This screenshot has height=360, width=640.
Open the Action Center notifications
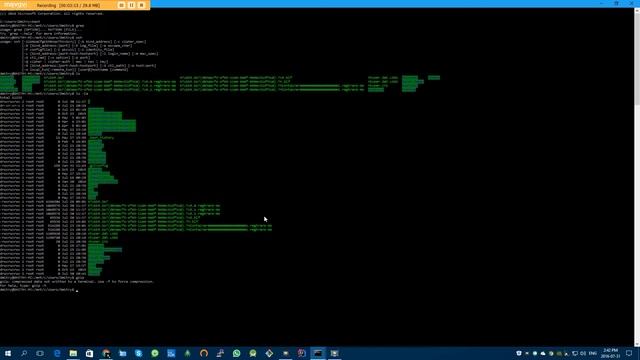[629, 353]
